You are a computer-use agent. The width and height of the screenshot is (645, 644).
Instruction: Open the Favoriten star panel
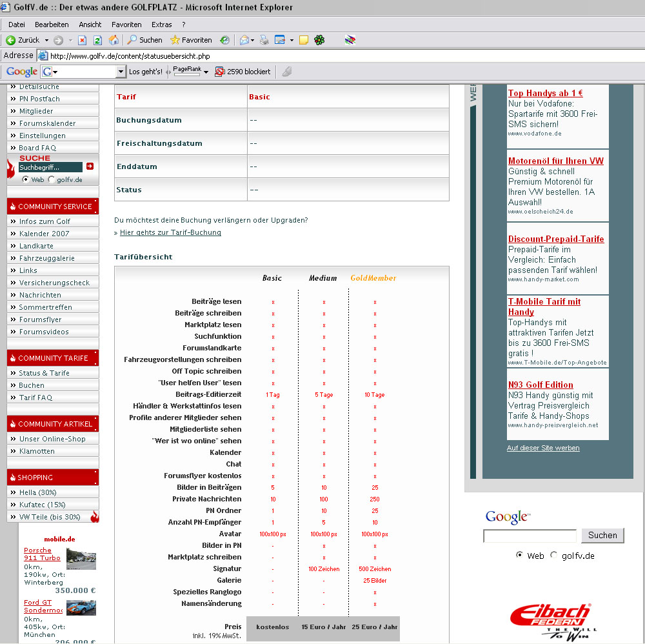coord(192,40)
